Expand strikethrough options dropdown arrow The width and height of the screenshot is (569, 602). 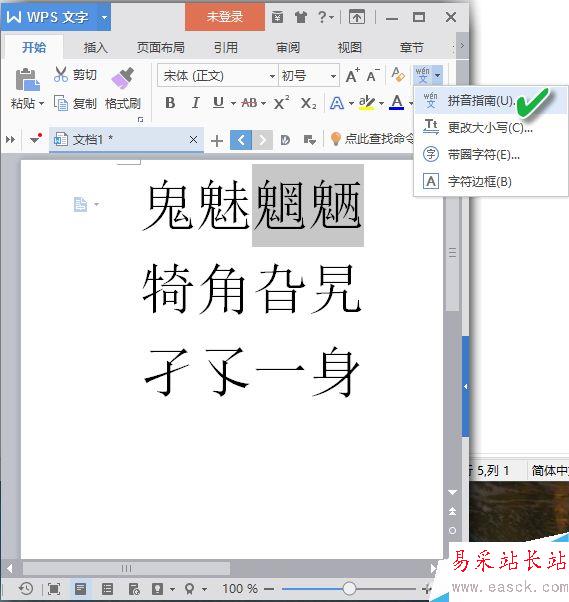click(x=263, y=103)
